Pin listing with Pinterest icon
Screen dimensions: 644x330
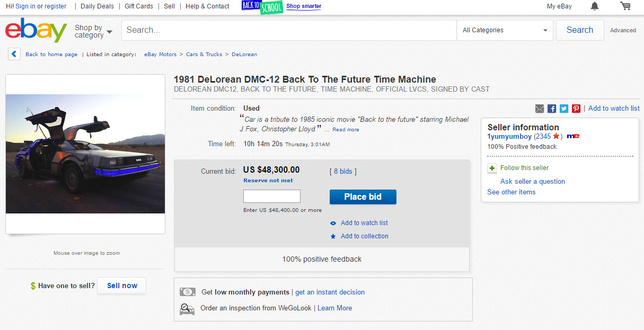(x=576, y=109)
